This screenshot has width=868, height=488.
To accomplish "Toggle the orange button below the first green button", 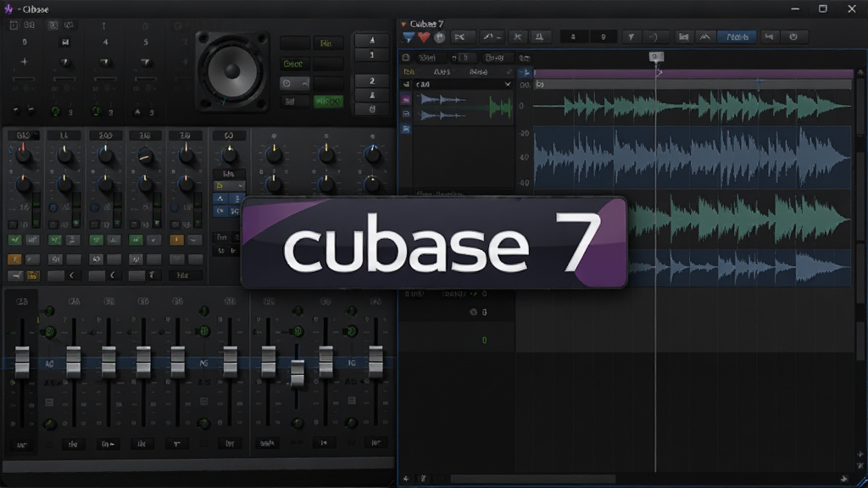I will point(14,259).
